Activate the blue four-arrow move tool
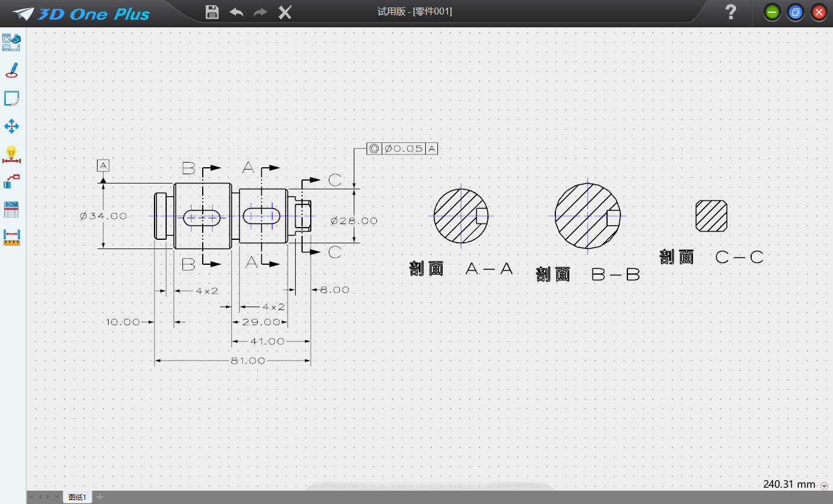The width and height of the screenshot is (833, 504). tap(12, 126)
